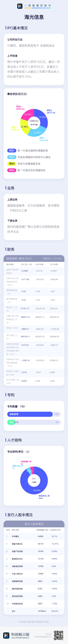Screen dimensions: 68x644
Task: Click the 原始取得 patent progress bar
Action: [30, 414]
